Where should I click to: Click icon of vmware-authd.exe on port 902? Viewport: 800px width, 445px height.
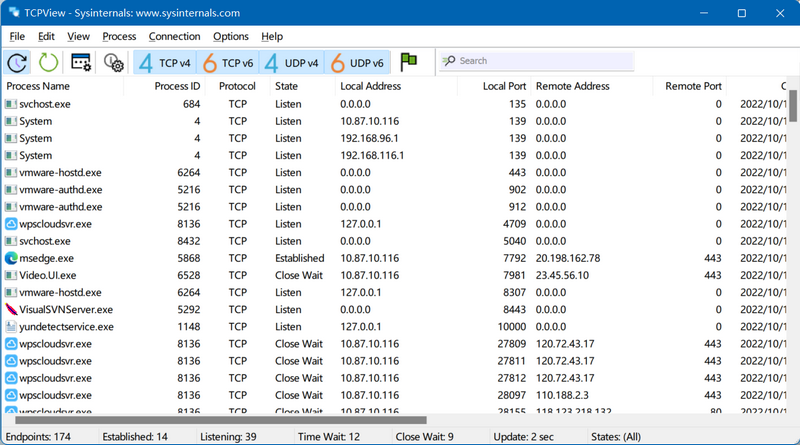click(11, 190)
